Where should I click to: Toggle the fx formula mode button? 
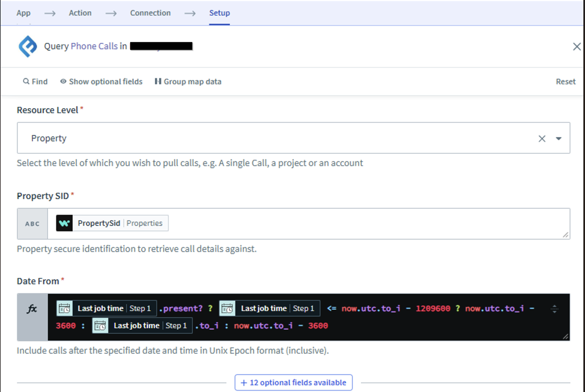[x=32, y=317]
